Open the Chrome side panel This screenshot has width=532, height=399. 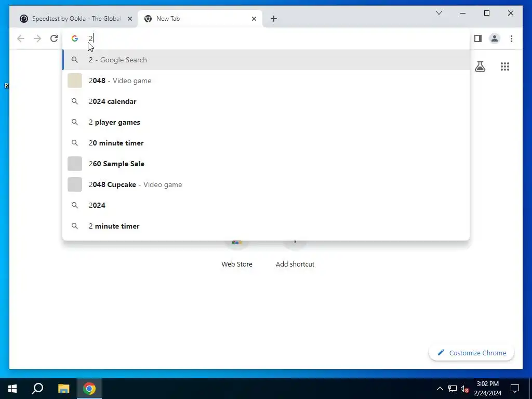(x=478, y=38)
